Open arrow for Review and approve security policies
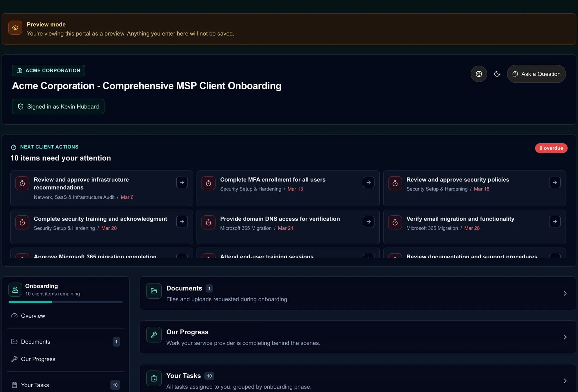Screen dimensions: 578x392 tap(555, 182)
